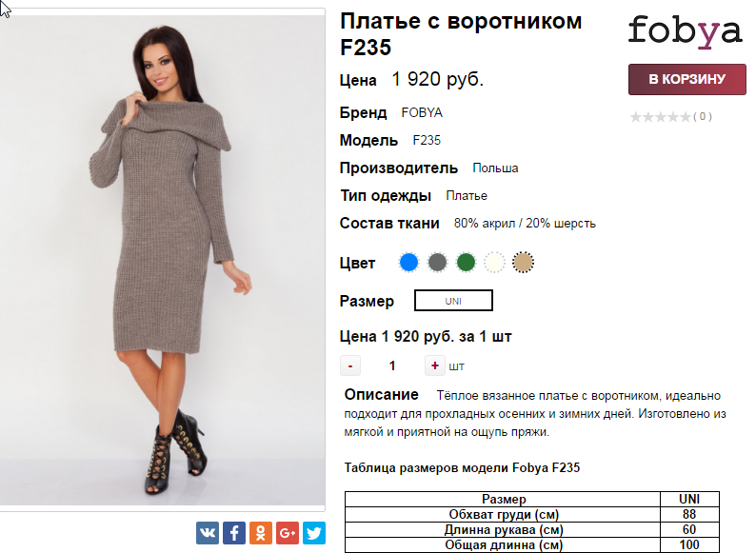Image resolution: width=756 pixels, height=553 pixels.
Task: Decrease quantity with minus button
Action: click(350, 365)
